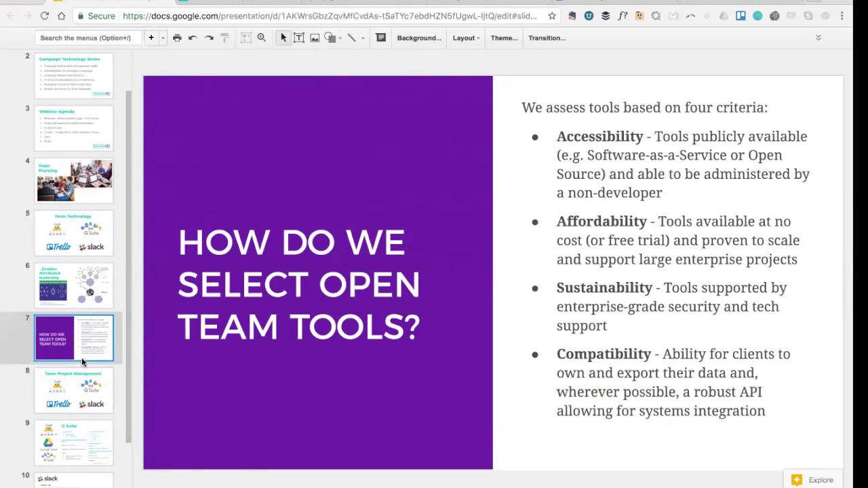Click the Evernote elephant extension icon
The width and height of the screenshot is (868, 488).
point(572,16)
